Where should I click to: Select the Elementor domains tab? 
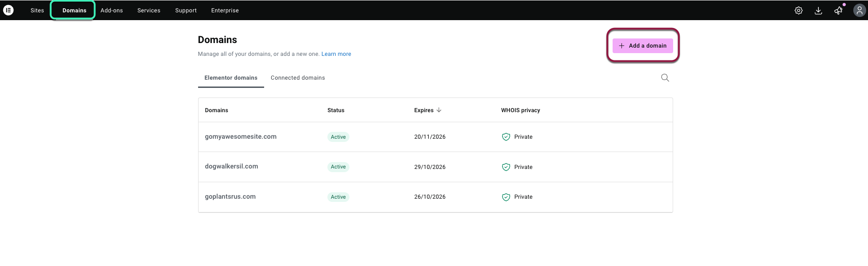(231, 78)
